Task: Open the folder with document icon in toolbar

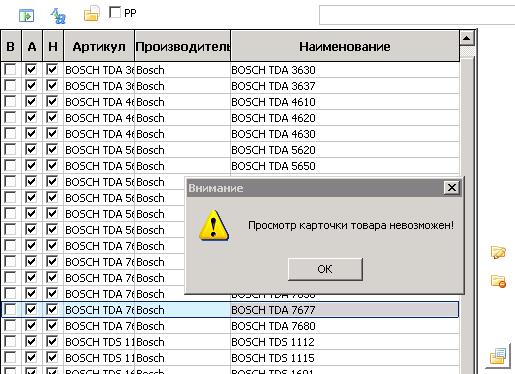Action: 91,14
